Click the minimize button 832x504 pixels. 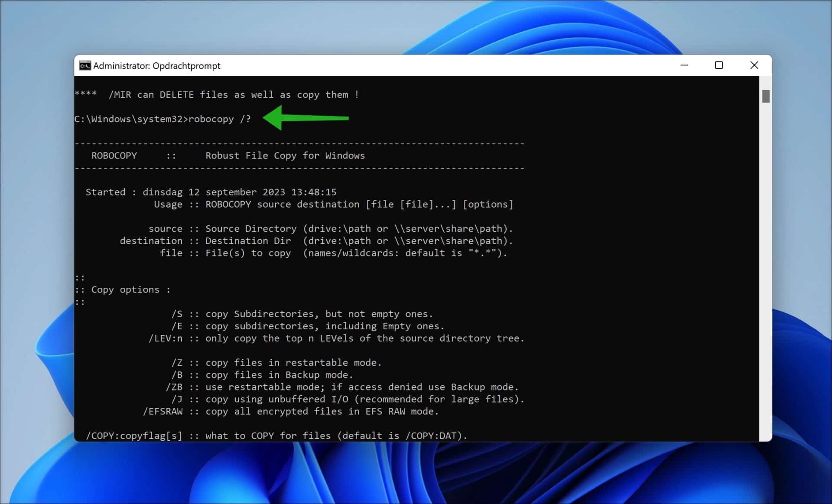685,65
